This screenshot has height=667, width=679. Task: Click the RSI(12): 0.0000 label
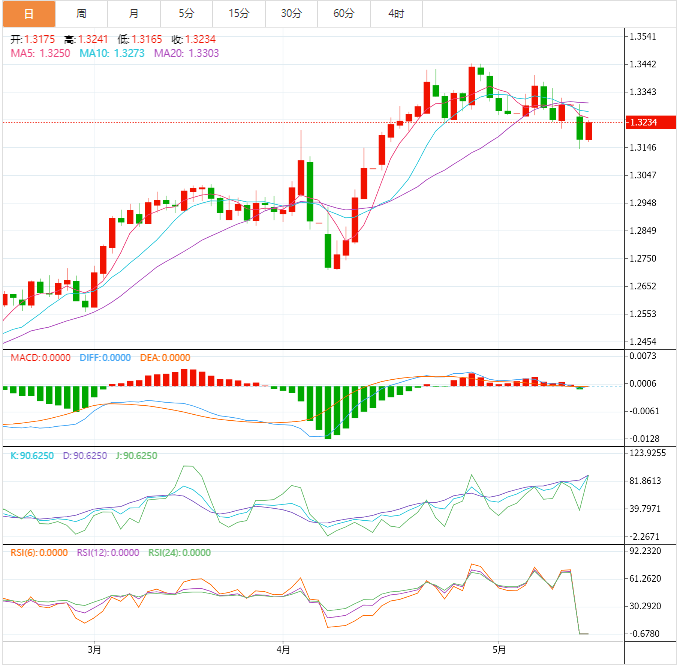[x=108, y=553]
